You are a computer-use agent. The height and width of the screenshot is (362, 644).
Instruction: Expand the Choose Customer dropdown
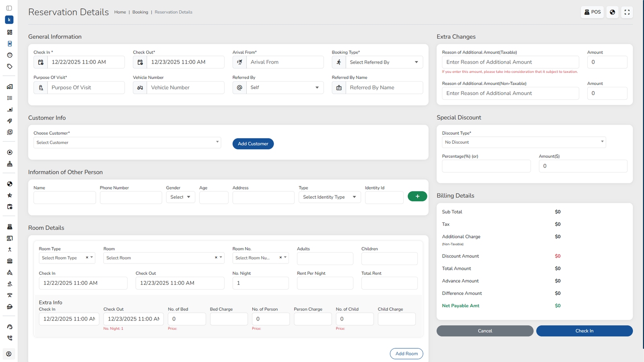click(127, 142)
